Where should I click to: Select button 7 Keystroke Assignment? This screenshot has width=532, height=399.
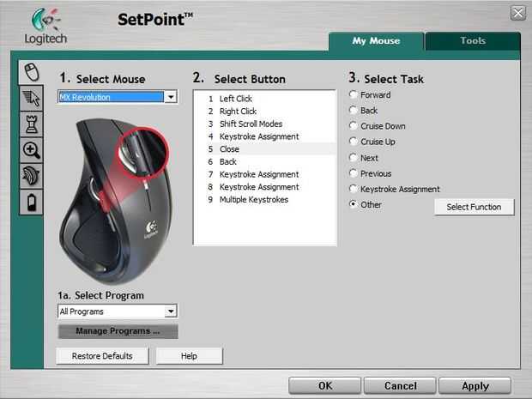point(264,174)
